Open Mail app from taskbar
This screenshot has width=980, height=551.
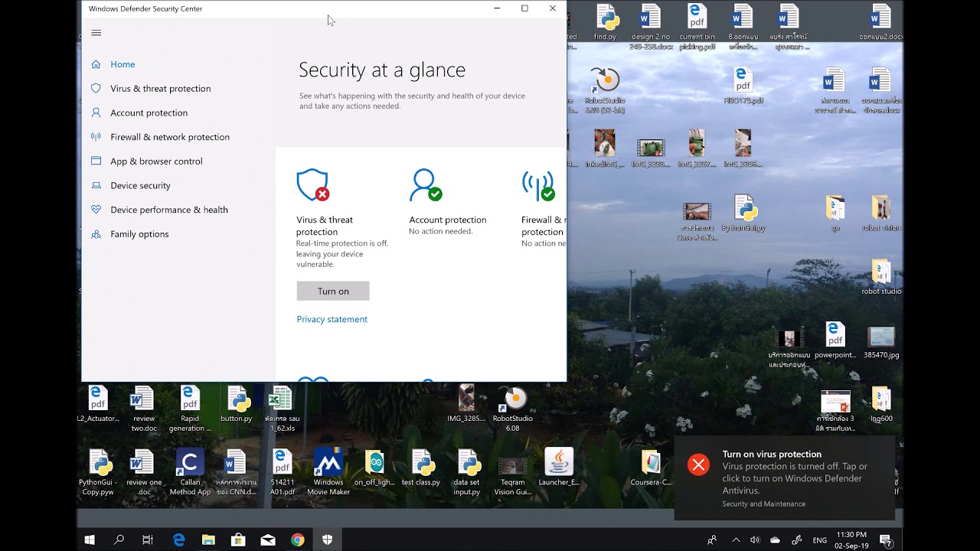click(x=268, y=540)
